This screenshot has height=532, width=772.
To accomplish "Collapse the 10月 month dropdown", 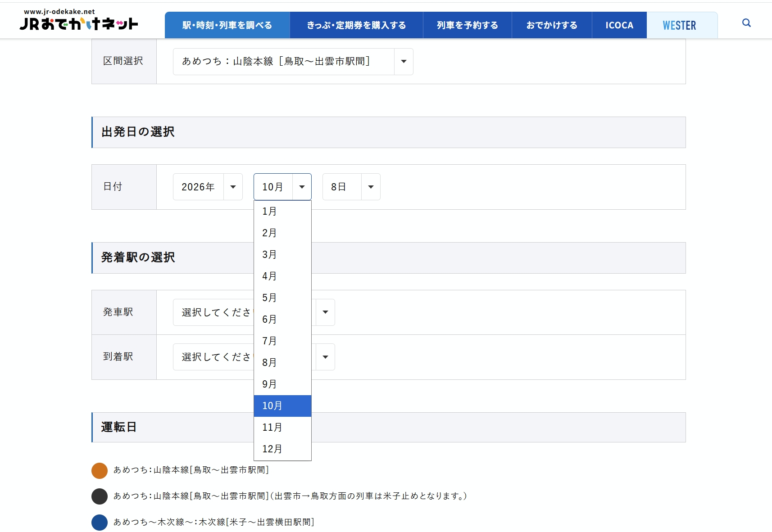I will (282, 187).
